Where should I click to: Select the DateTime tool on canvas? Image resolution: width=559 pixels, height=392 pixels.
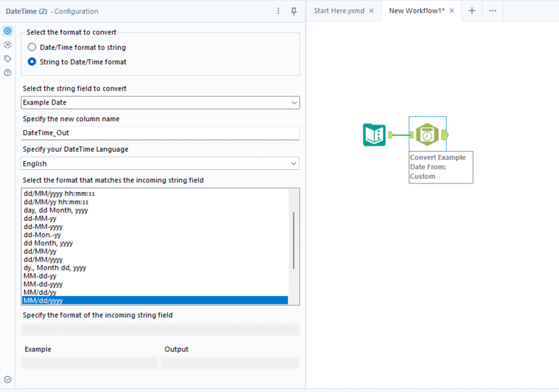(427, 134)
